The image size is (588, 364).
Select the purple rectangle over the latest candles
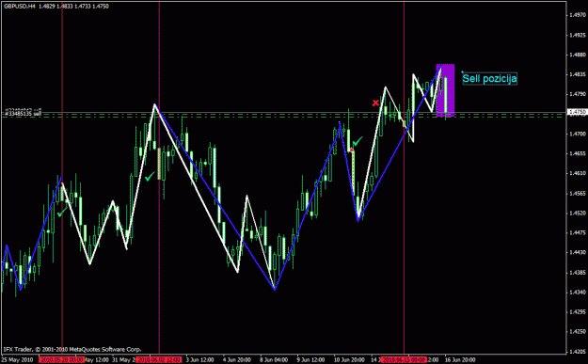445,90
